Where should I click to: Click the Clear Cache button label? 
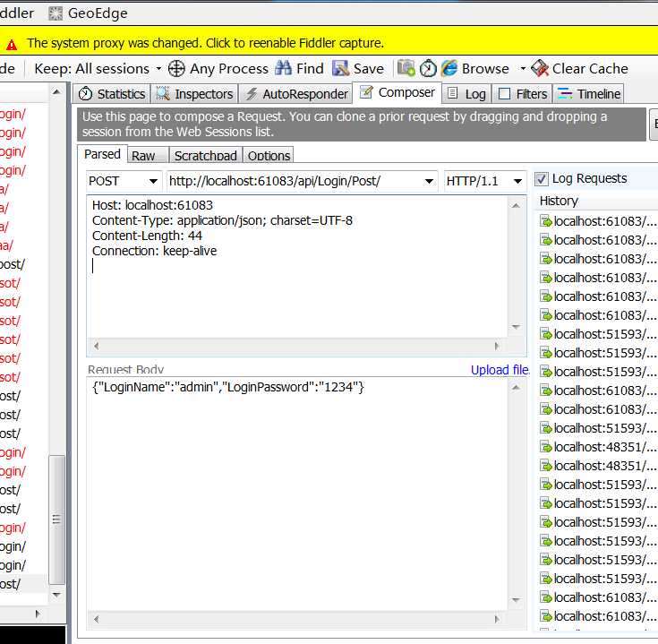point(590,68)
